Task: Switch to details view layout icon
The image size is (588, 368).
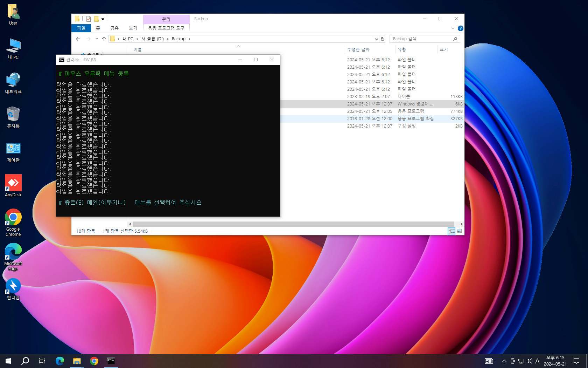Action: [x=451, y=231]
